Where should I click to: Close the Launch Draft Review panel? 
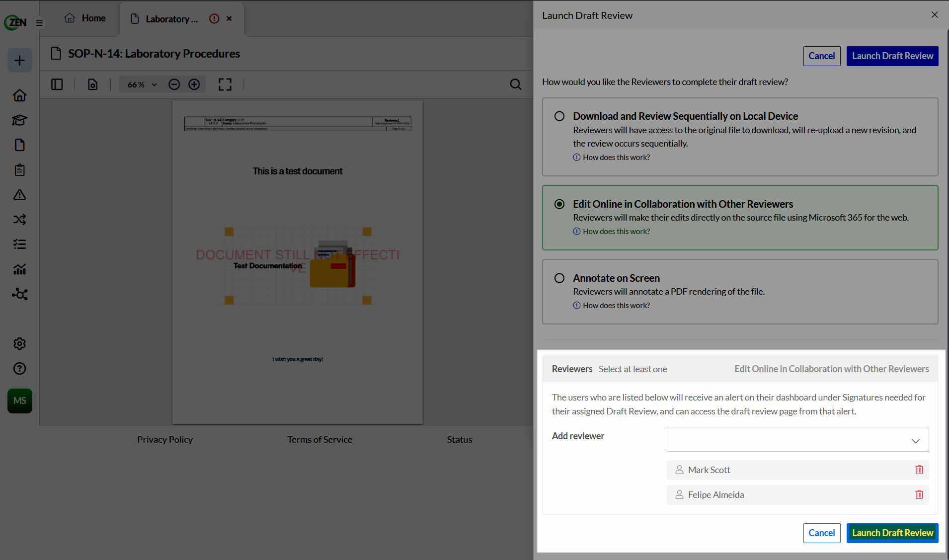tap(935, 15)
